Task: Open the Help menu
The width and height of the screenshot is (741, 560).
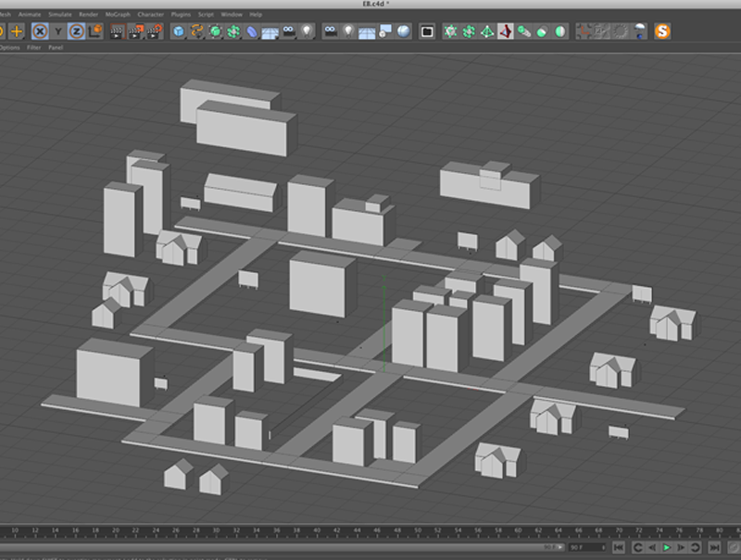Action: tap(256, 15)
